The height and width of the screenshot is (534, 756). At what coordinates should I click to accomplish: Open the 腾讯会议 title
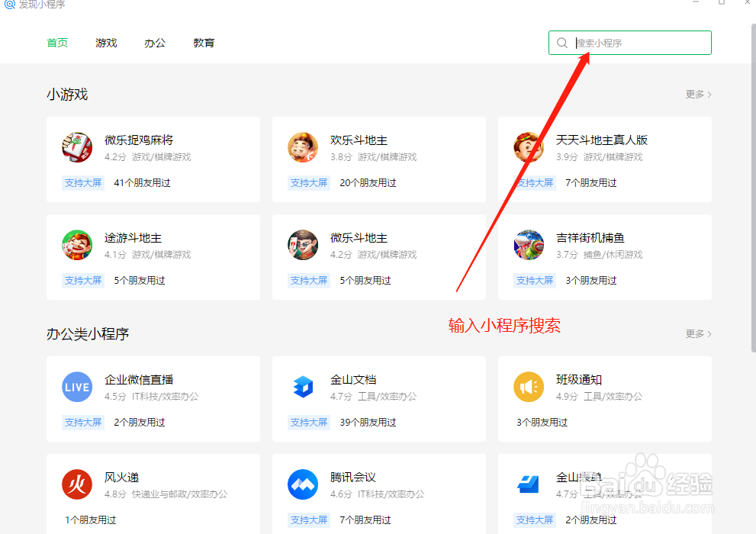[x=353, y=478]
